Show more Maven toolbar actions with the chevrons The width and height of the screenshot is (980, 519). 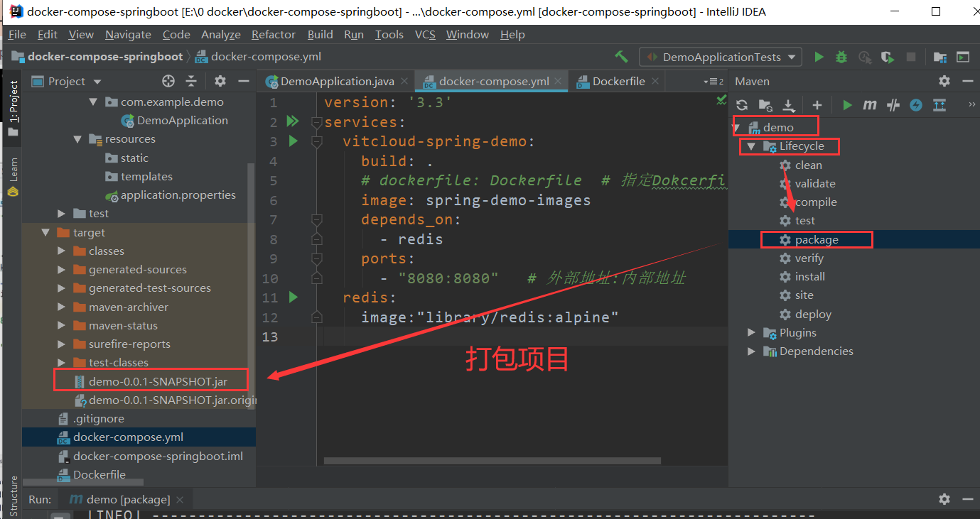point(971,105)
